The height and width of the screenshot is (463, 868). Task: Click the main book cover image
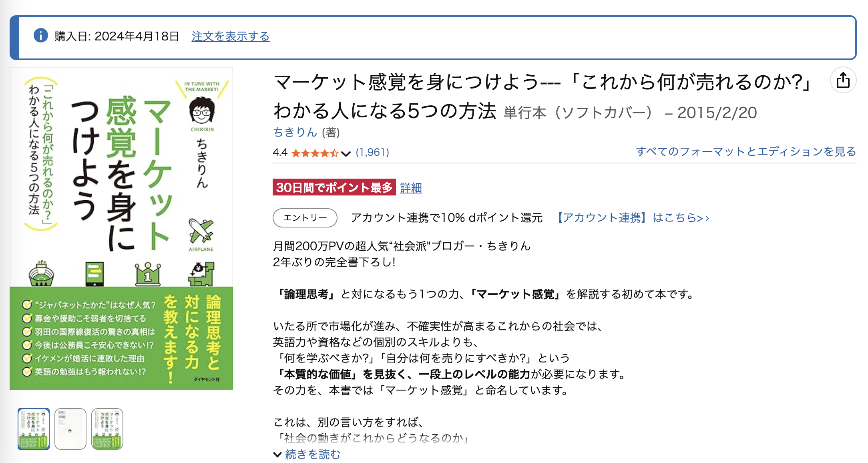click(121, 229)
